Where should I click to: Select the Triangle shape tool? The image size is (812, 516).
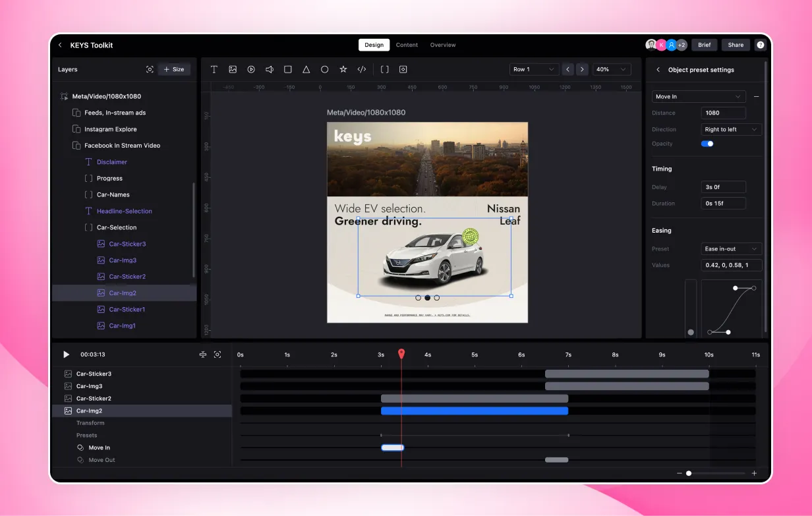(306, 69)
